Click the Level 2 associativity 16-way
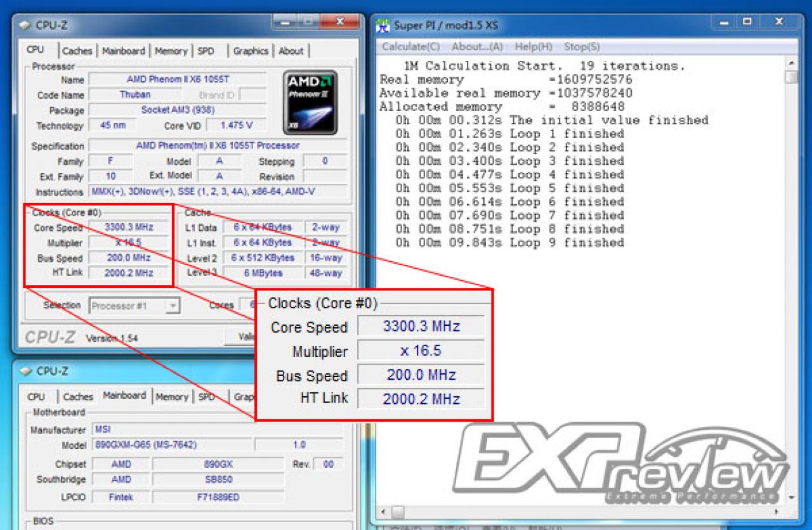 click(326, 258)
